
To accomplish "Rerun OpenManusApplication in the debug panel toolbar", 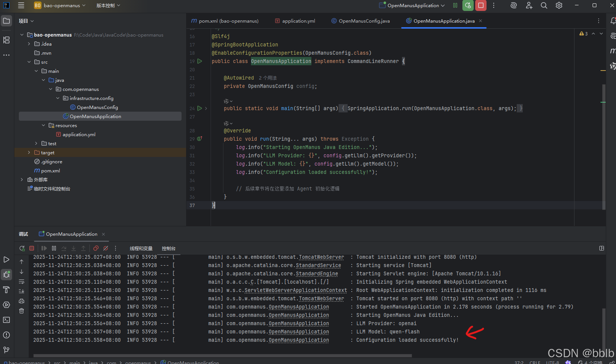I will pyautogui.click(x=22, y=248).
